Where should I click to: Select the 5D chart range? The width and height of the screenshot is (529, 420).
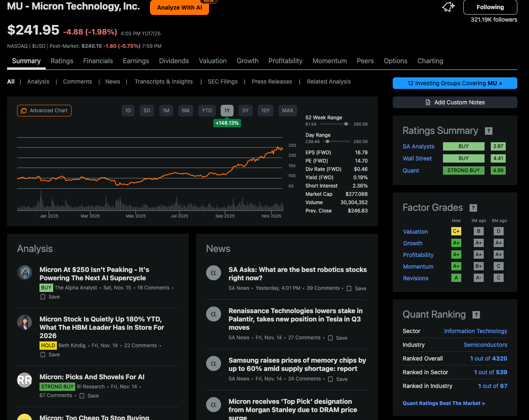[147, 111]
